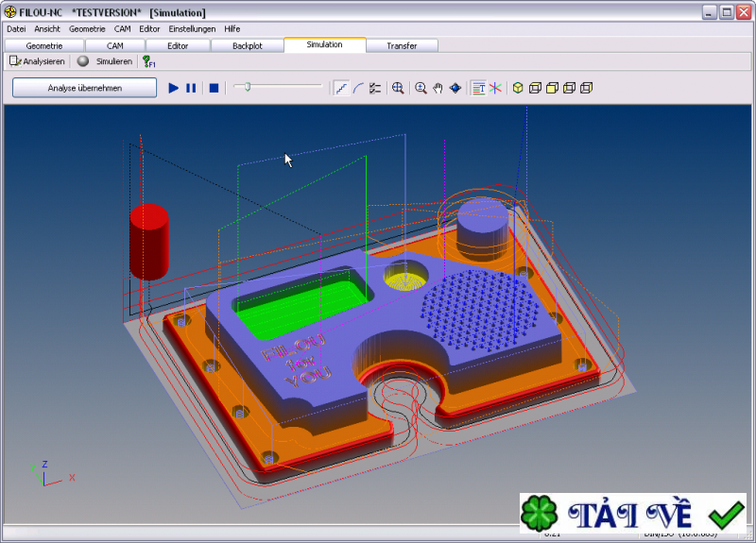Toggle the curved arc path display
Screen dimensions: 756x543
358,88
